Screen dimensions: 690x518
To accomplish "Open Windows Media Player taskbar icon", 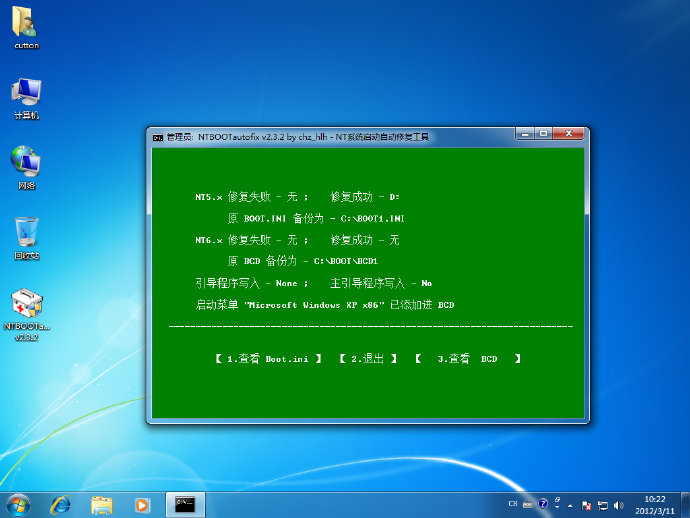I will [142, 505].
